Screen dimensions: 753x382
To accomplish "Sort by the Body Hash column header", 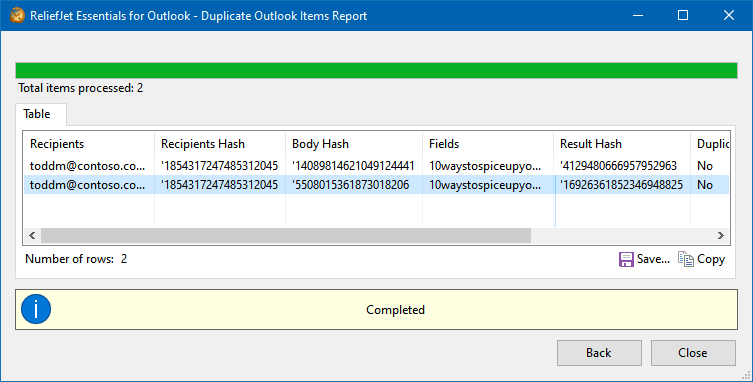I will pyautogui.click(x=354, y=144).
